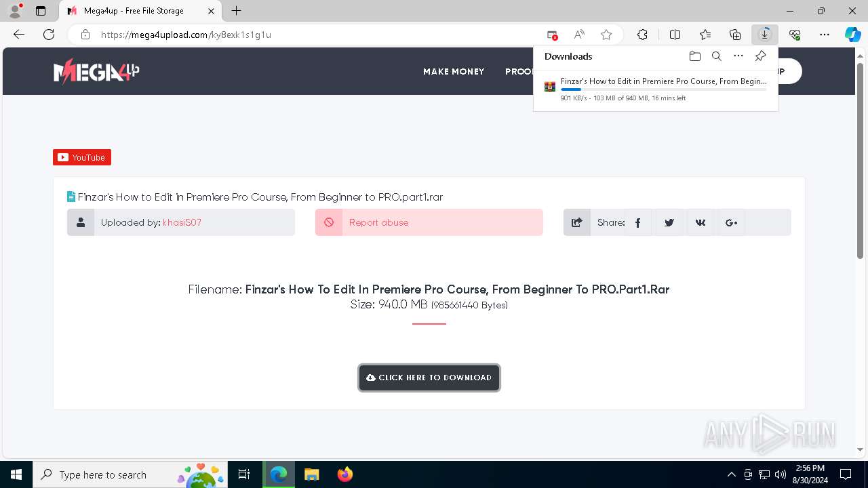Click the Report abuse button
Screen dimensions: 868x488
pyautogui.click(x=429, y=222)
